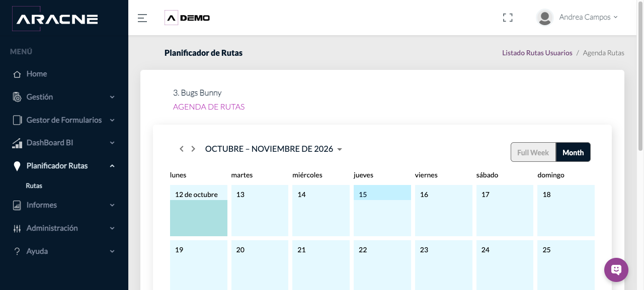The width and height of the screenshot is (644, 290).
Task: Expand the DashBoard BI chevron
Action: (x=112, y=143)
